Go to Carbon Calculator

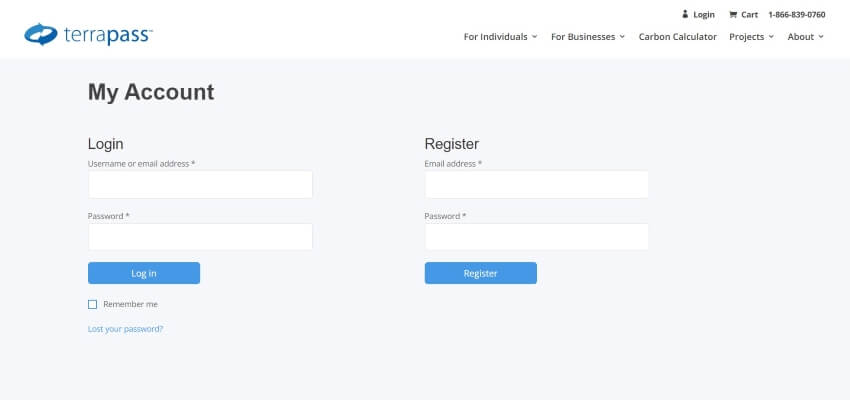click(x=678, y=37)
